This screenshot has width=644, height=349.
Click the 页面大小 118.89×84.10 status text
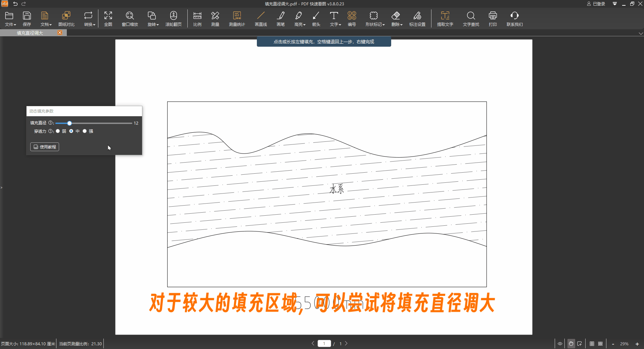coord(28,344)
